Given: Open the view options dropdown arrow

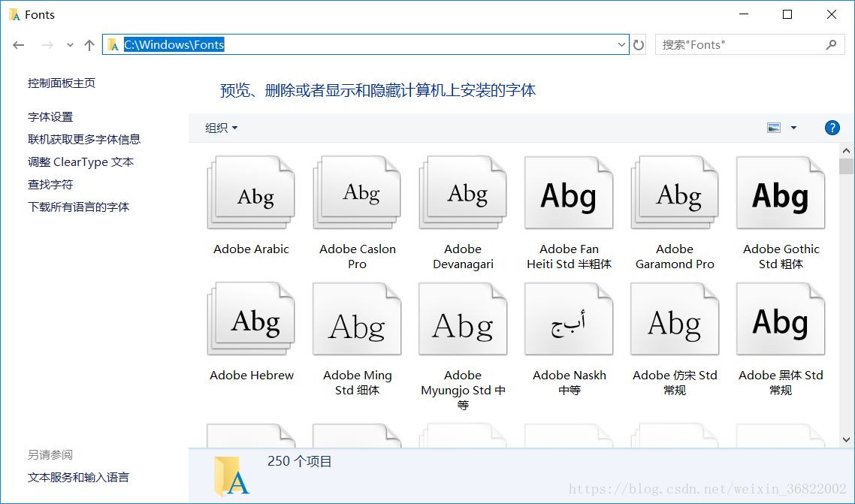Looking at the screenshot, I should (x=793, y=128).
